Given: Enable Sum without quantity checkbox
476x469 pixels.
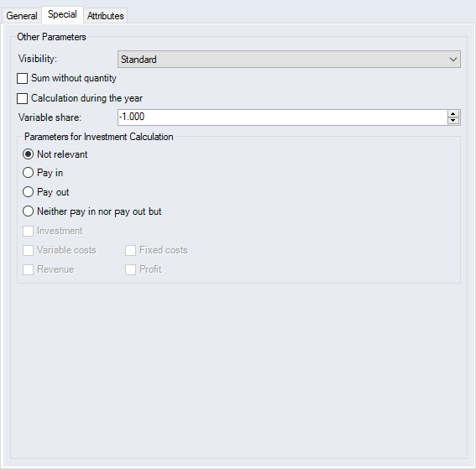Looking at the screenshot, I should coord(22,78).
